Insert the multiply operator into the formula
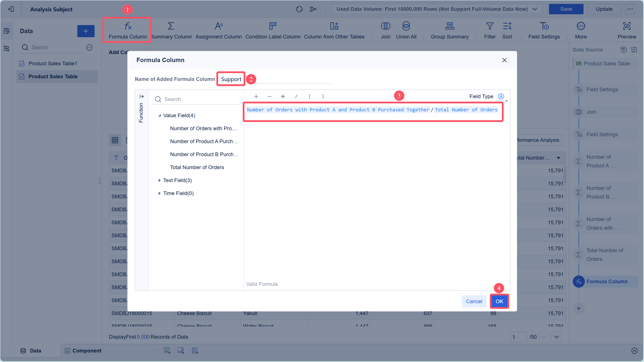Screen dimensions: 644x362 (x=283, y=96)
